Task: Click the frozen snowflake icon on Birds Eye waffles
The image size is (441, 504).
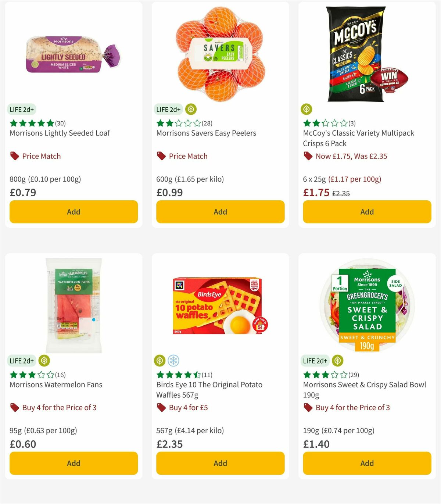Action: pyautogui.click(x=174, y=361)
